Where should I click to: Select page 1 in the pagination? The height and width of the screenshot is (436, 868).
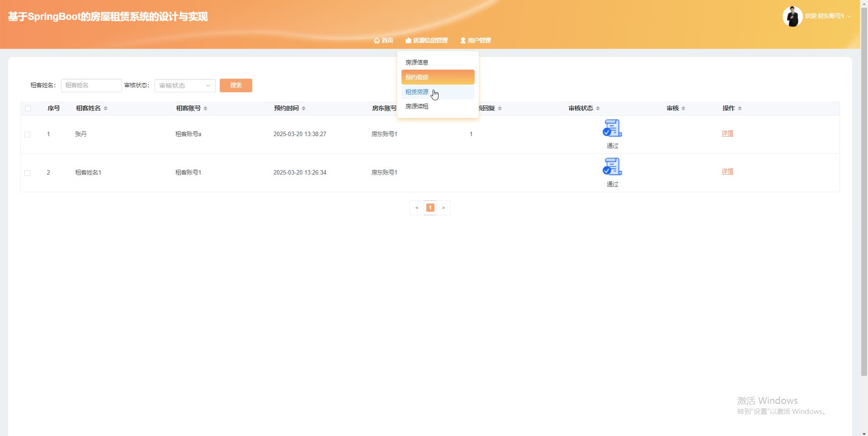(430, 208)
